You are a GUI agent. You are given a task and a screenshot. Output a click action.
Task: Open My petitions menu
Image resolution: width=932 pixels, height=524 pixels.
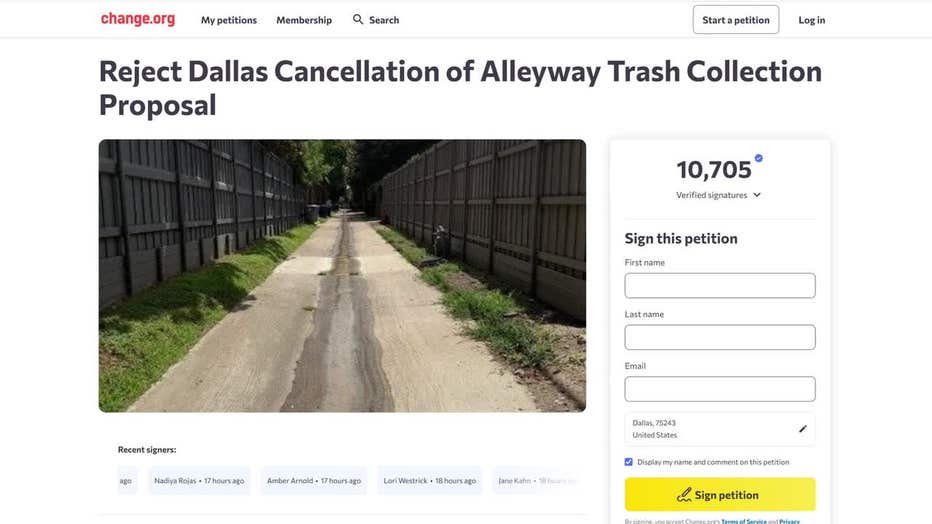coord(228,20)
